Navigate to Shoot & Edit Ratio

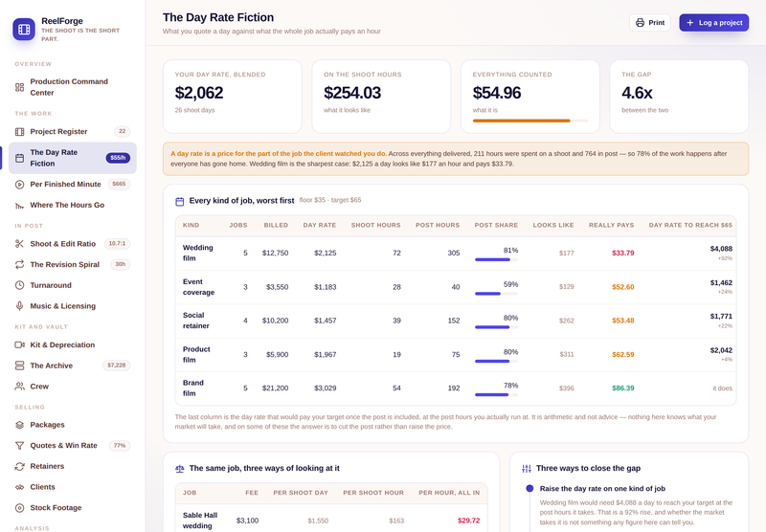point(73,244)
